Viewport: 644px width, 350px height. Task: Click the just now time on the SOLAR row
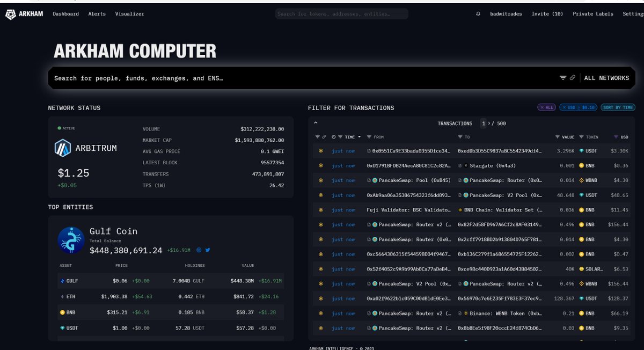[343, 269]
